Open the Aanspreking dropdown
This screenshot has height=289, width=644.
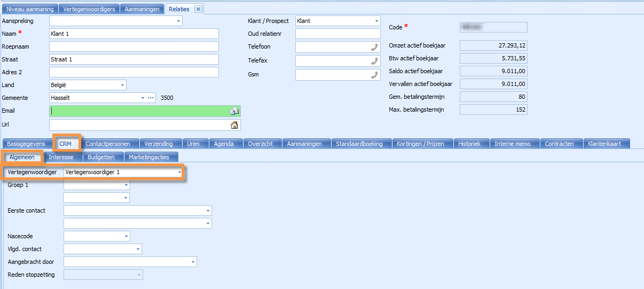178,21
